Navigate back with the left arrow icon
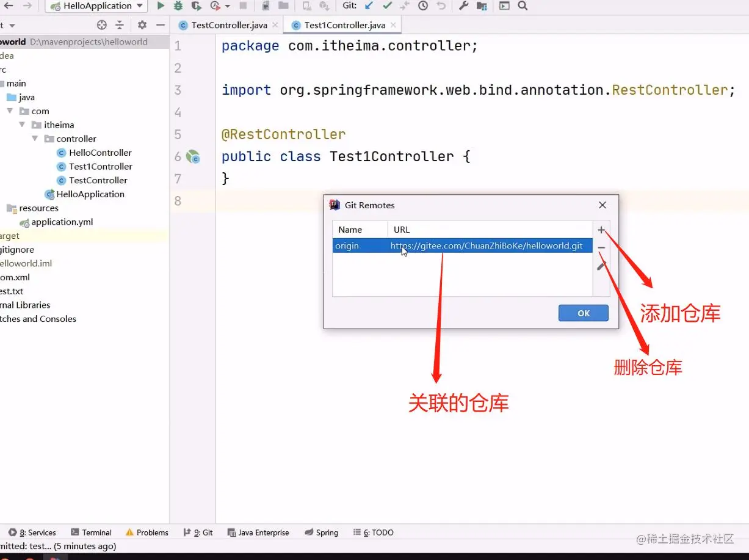Screen dimensions: 749x560 pyautogui.click(x=9, y=5)
